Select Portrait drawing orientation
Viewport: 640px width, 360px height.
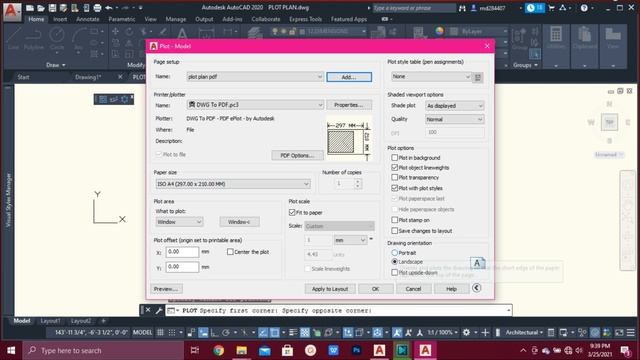394,253
